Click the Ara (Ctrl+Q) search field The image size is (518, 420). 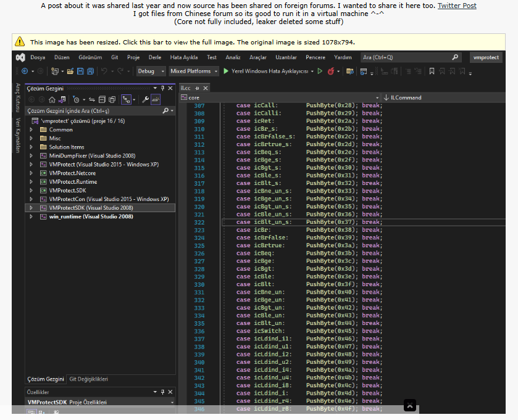tap(411, 57)
